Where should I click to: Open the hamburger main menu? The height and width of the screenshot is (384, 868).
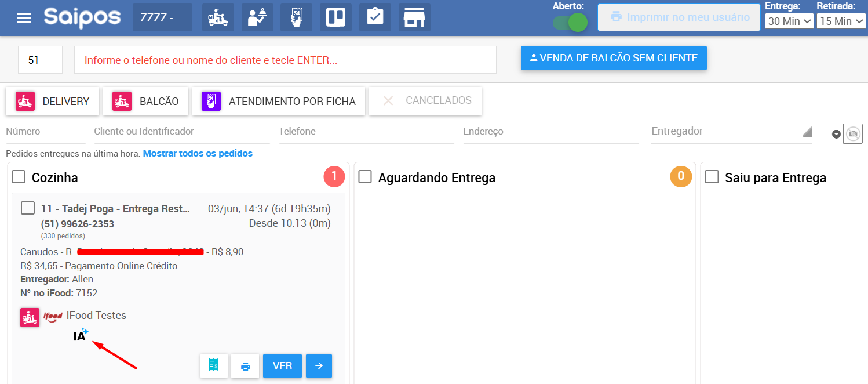24,17
